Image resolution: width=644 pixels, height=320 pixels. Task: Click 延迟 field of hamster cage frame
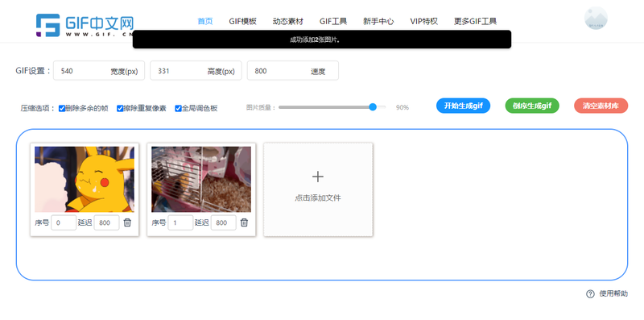click(x=224, y=222)
